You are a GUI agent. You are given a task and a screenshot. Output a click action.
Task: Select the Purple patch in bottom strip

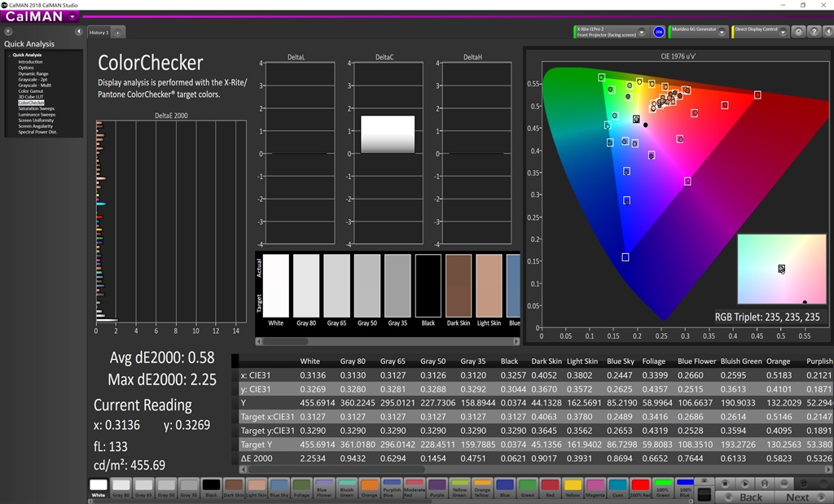(437, 488)
